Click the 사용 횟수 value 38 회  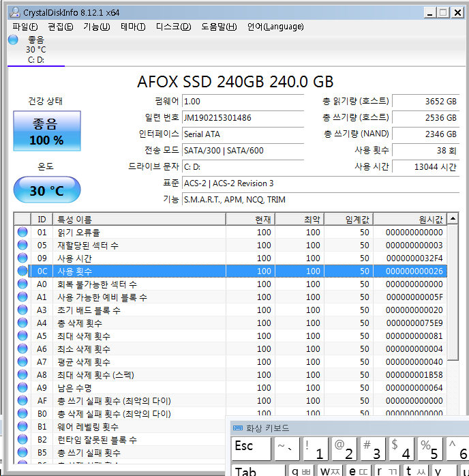point(425,150)
